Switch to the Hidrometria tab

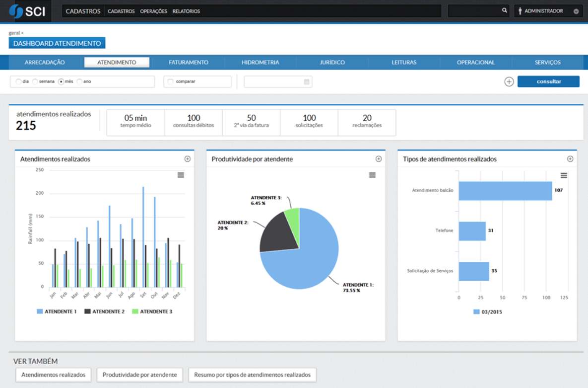point(260,63)
